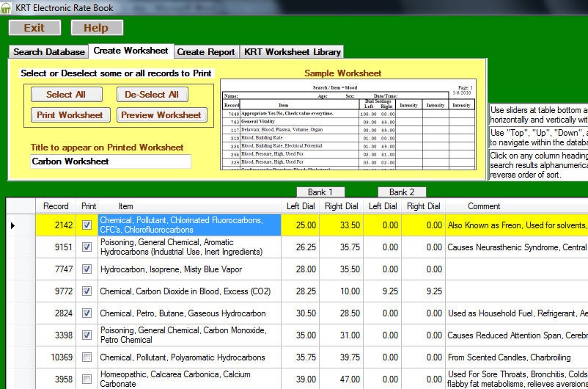Click the Exit button
Screen dimensions: 588x389
[x=34, y=28]
